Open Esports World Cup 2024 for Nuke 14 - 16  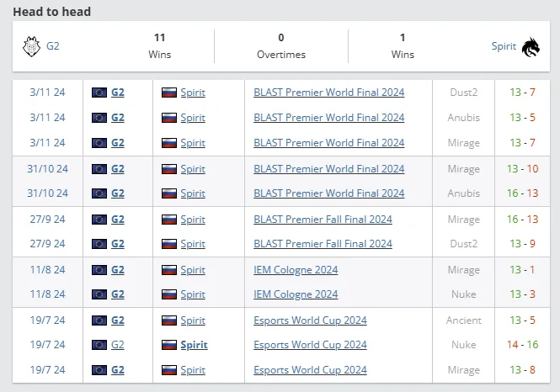(x=310, y=345)
